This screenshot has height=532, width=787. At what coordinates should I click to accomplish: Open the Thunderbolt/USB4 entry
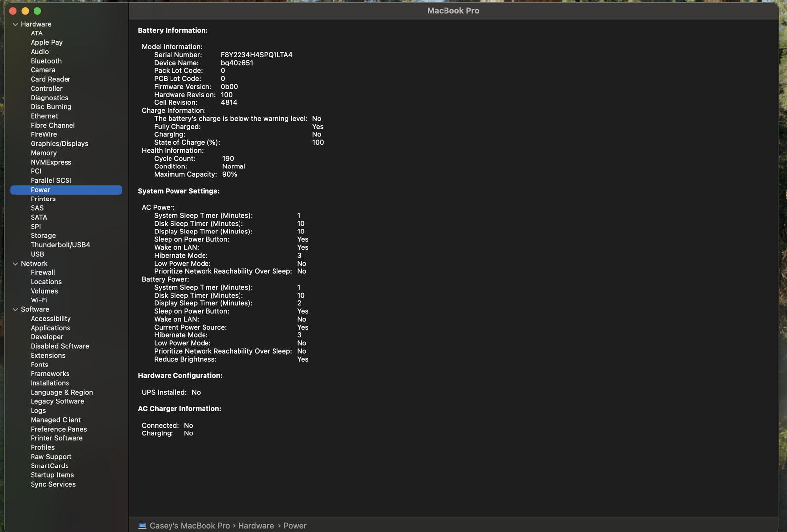(60, 245)
